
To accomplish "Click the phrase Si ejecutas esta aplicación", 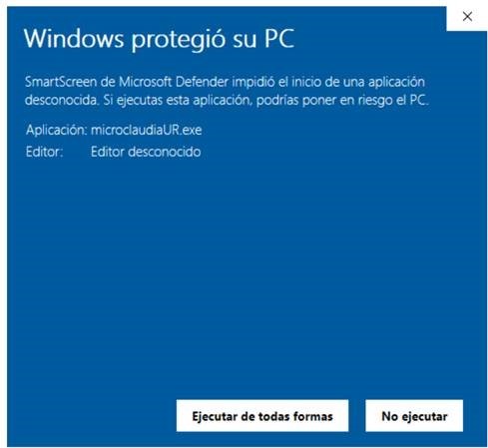I will pos(177,100).
